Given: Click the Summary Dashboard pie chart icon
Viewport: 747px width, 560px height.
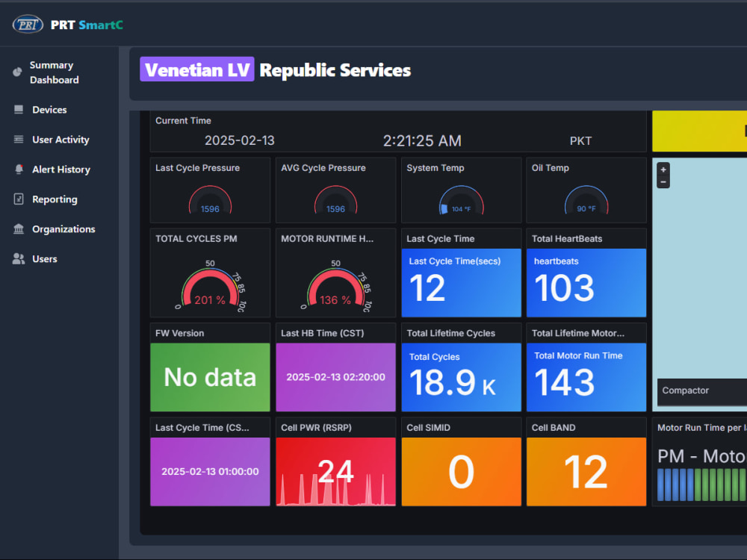Looking at the screenshot, I should [x=18, y=72].
